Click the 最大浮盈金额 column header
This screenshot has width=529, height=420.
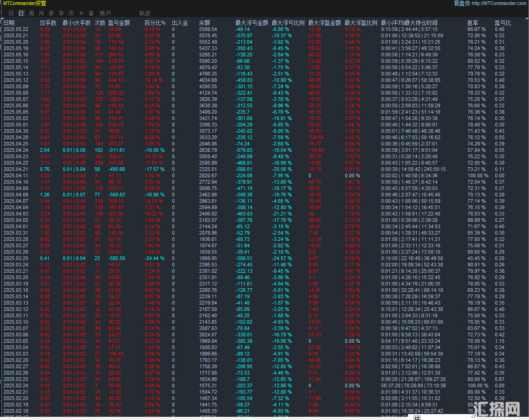coord(325,23)
